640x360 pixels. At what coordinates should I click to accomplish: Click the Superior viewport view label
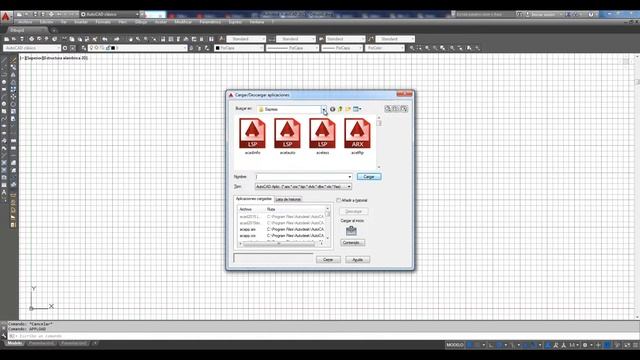[34, 58]
